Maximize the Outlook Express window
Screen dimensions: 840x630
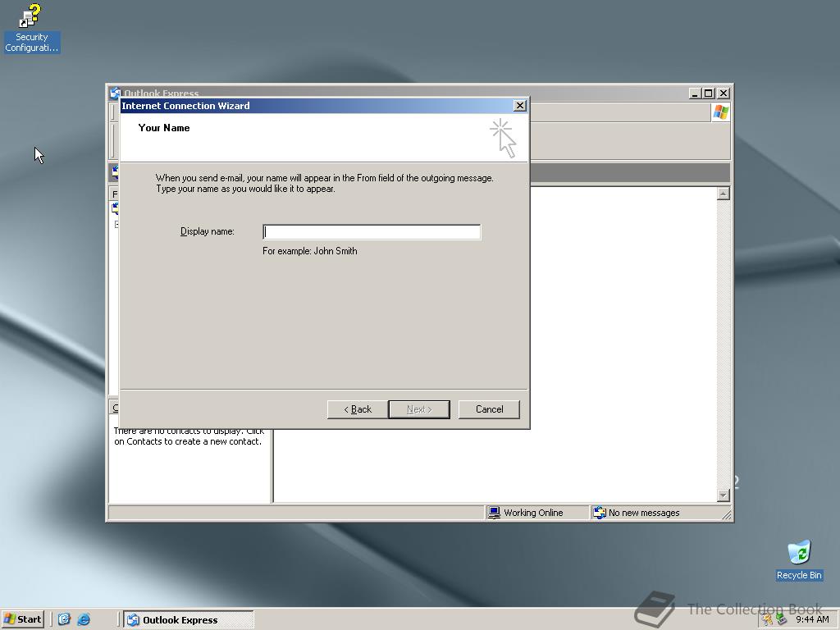pyautogui.click(x=708, y=94)
